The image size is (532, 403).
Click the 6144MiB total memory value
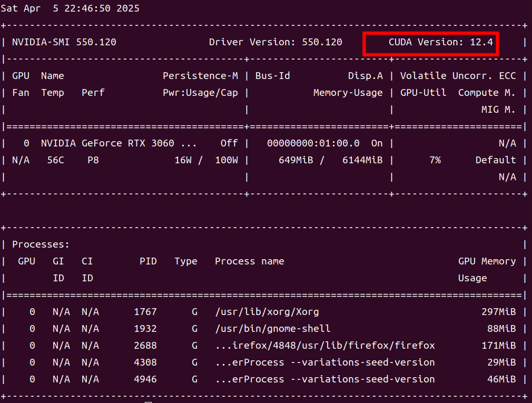tap(362, 160)
